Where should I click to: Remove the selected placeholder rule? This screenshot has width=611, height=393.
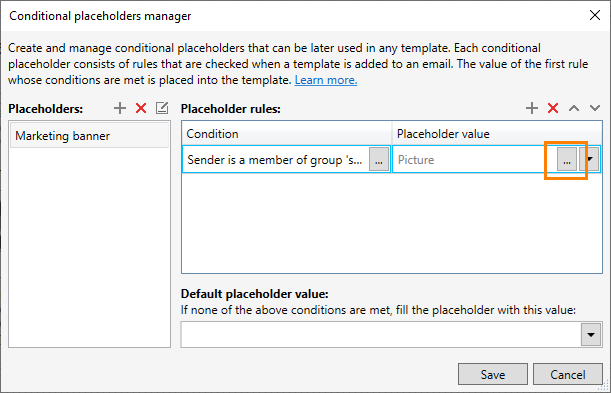[x=553, y=108]
